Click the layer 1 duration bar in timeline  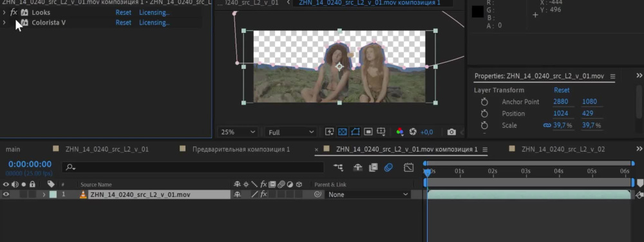click(529, 195)
